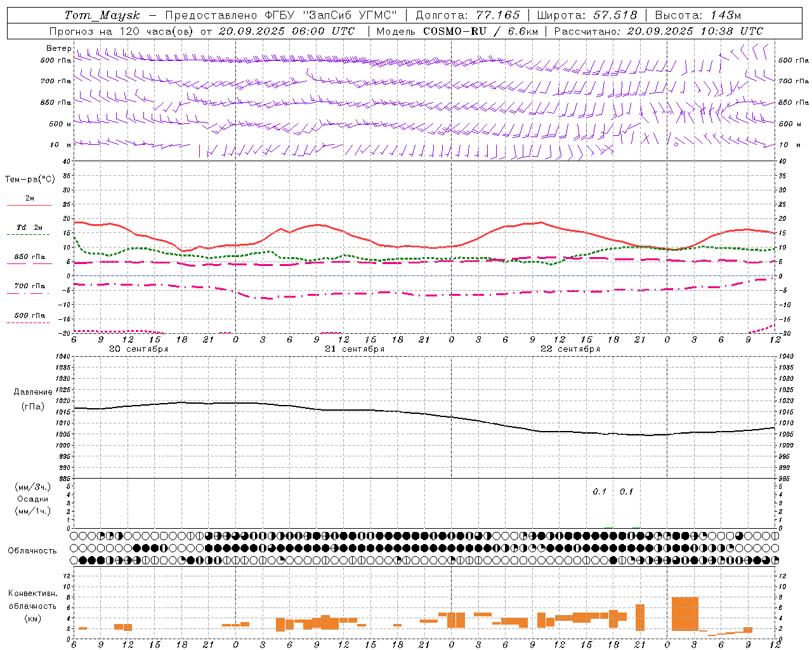
Task: Select the 'Облачность' cloud cover label
Action: pos(32,551)
